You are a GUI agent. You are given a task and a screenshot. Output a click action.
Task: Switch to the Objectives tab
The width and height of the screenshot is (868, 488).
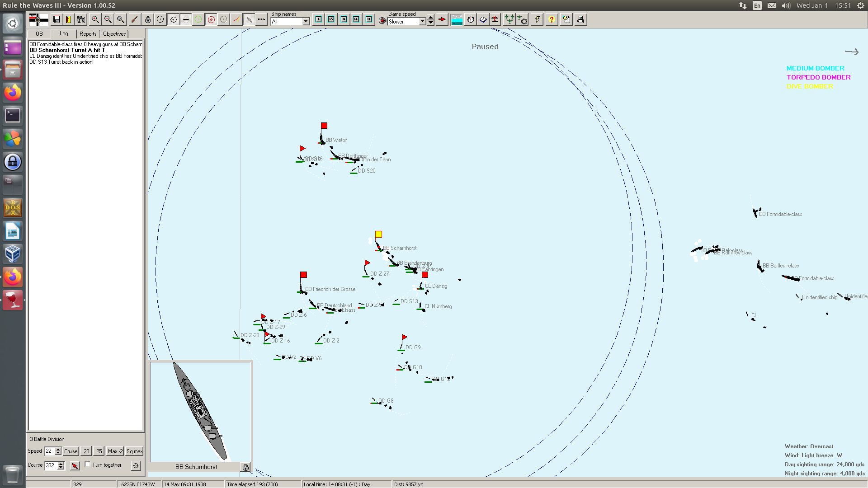click(x=114, y=34)
